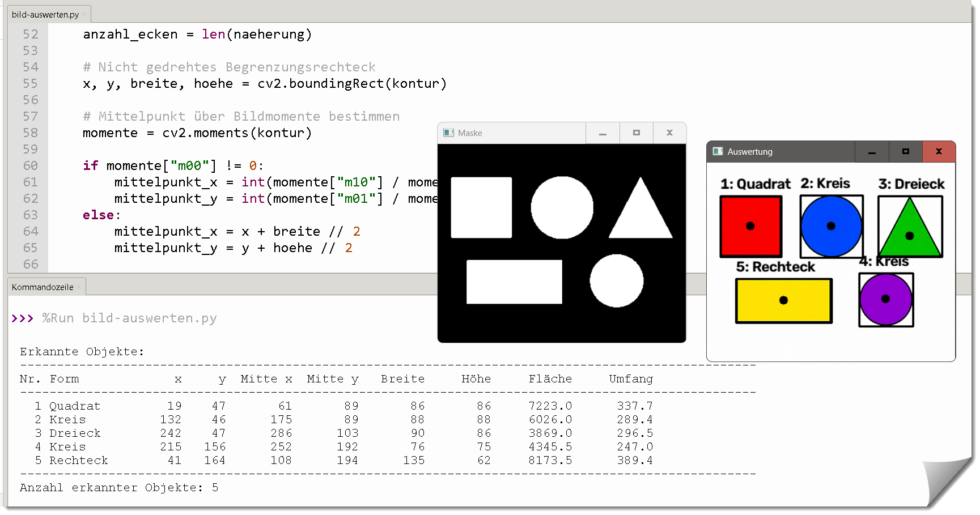Click 'Dreieck' in output row 3
This screenshot has height=515, width=980.
(75, 433)
